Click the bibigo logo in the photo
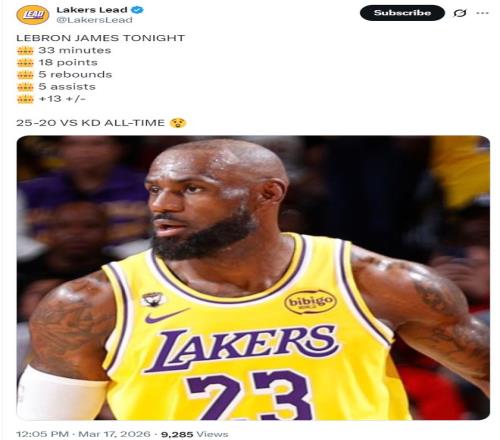Image resolution: width=500 pixels, height=440 pixels. click(x=310, y=302)
